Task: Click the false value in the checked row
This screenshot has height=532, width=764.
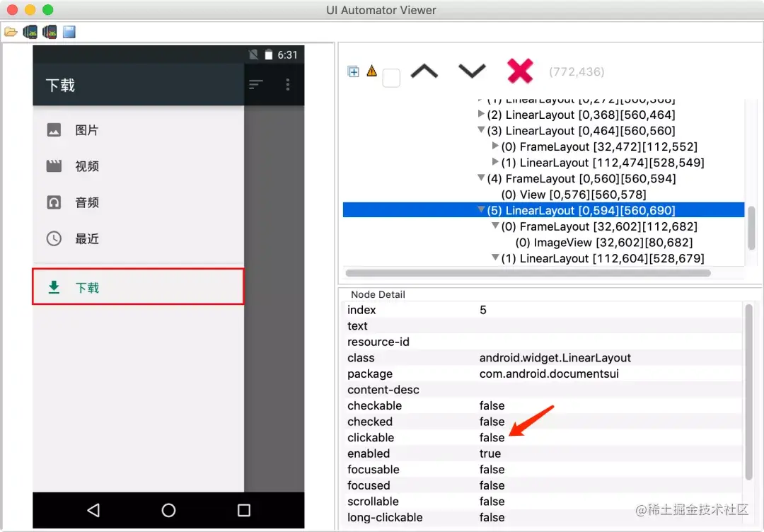Action: [492, 422]
